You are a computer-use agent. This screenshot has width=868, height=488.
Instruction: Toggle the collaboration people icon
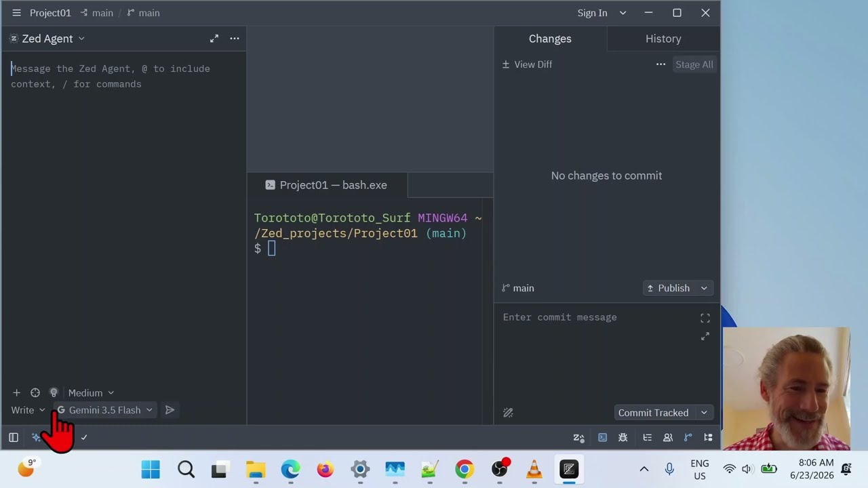coord(668,438)
